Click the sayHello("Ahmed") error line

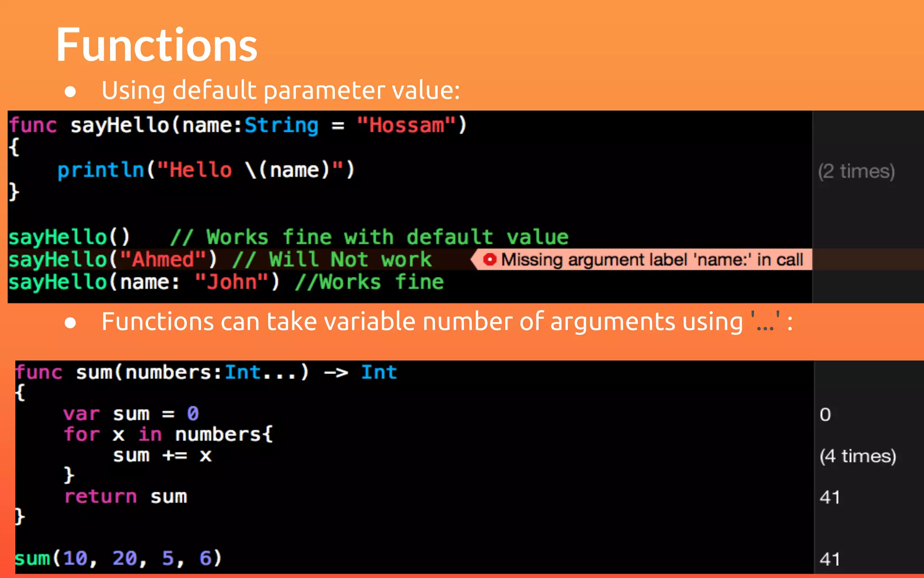coord(220,260)
